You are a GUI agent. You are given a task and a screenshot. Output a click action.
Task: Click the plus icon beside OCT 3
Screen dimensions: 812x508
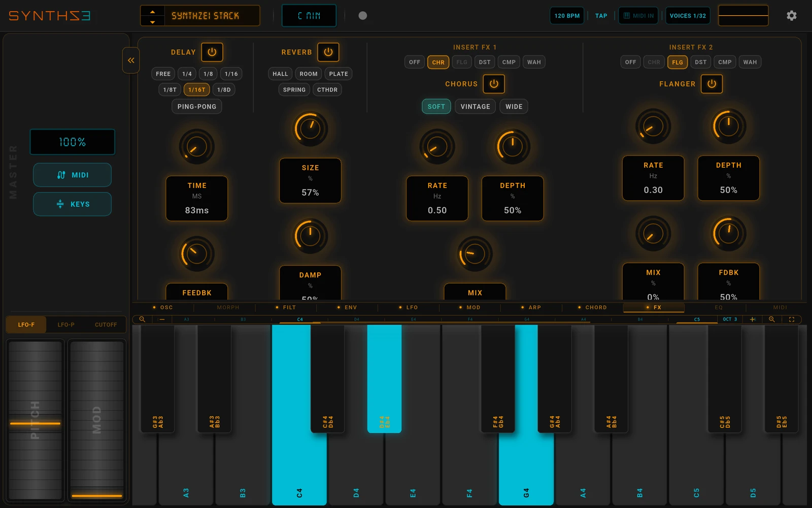click(753, 320)
